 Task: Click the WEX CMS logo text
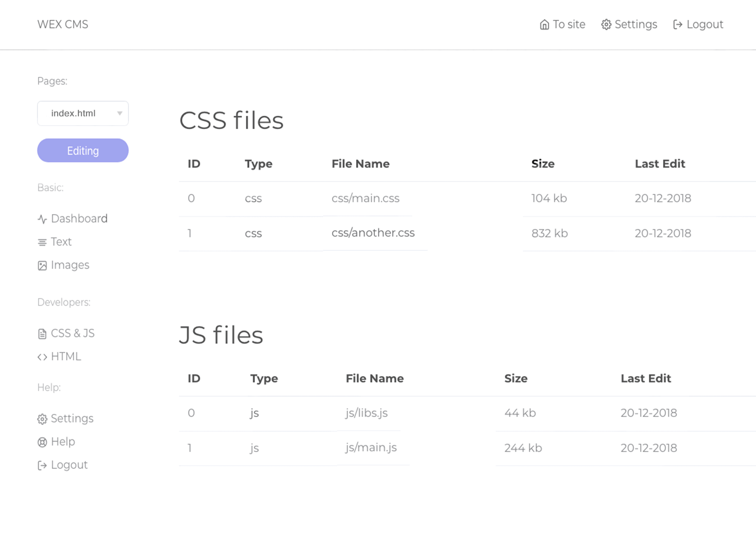point(62,24)
